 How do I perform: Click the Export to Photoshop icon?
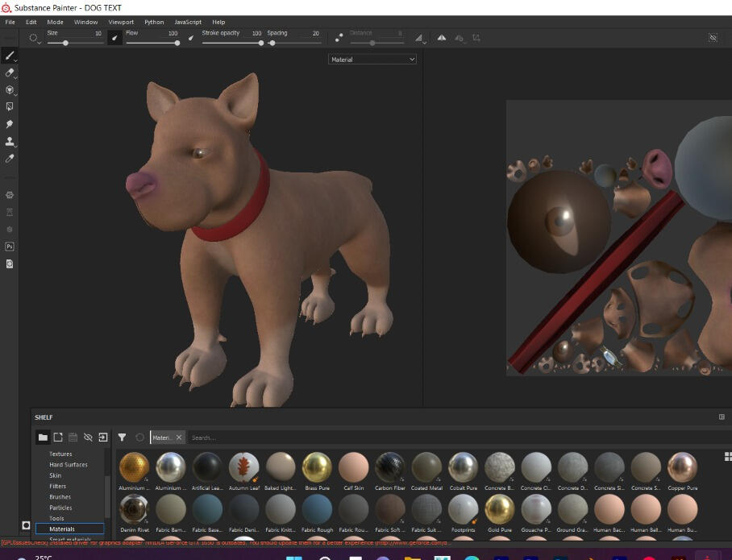pos(10,247)
